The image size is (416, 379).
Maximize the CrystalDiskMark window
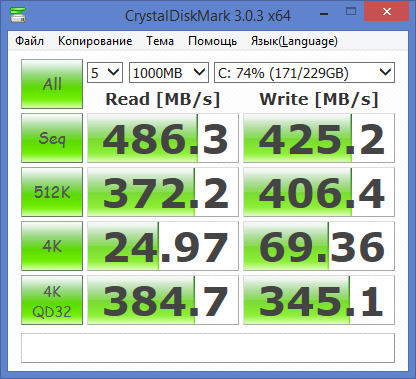pyautogui.click(x=351, y=12)
